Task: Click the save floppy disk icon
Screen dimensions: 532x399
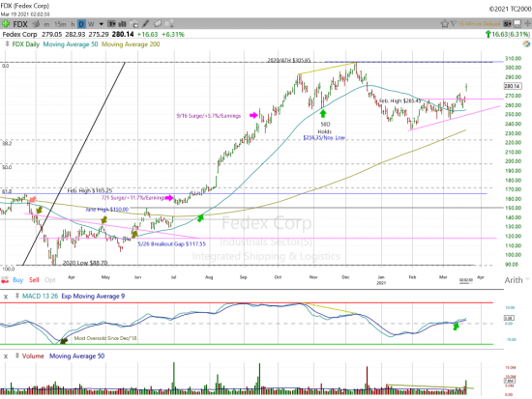Action: 517,24
